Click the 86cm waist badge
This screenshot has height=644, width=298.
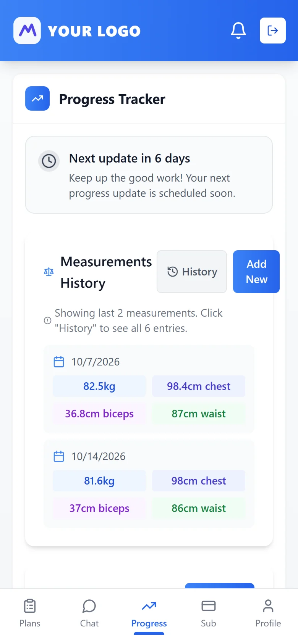[x=199, y=508]
